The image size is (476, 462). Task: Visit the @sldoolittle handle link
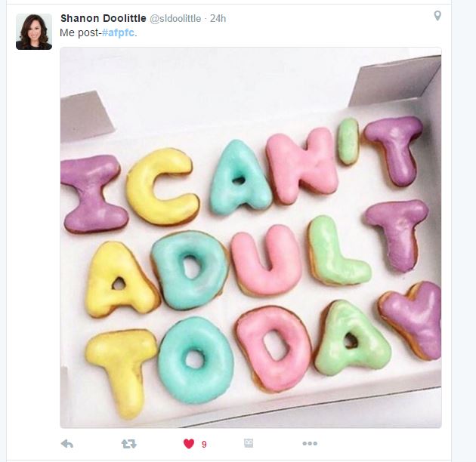click(x=175, y=19)
